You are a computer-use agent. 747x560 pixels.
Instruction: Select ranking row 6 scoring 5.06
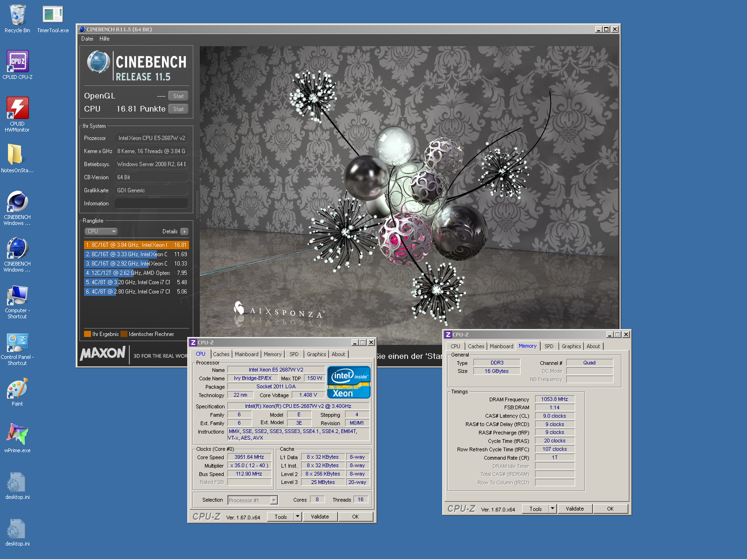coord(136,292)
